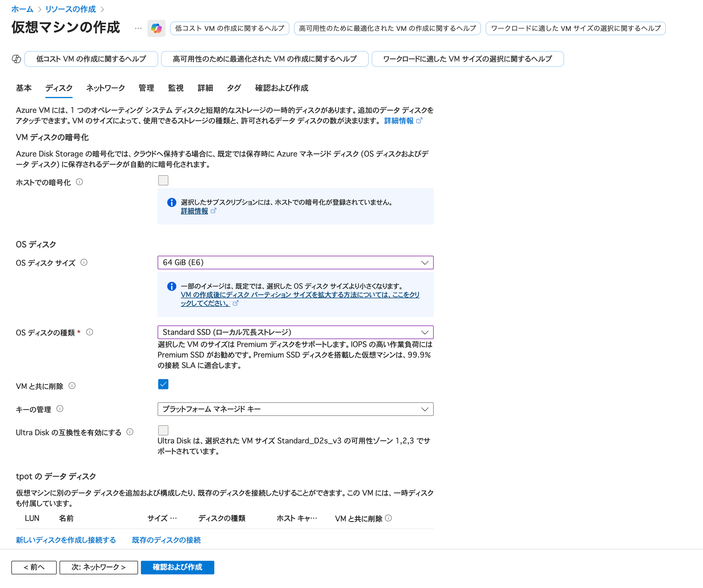Click info icon beside the VM と共に削除 checkbox label
The width and height of the screenshot is (703, 588).
[72, 386]
